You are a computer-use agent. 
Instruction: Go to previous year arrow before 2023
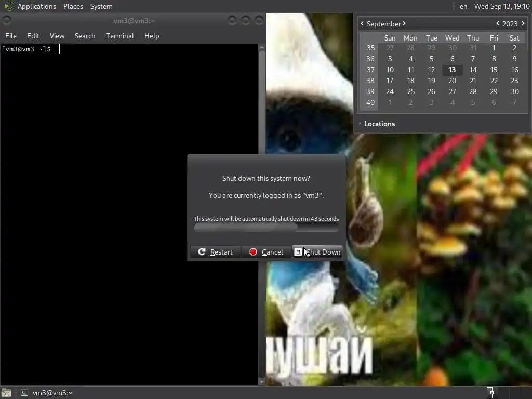point(498,23)
